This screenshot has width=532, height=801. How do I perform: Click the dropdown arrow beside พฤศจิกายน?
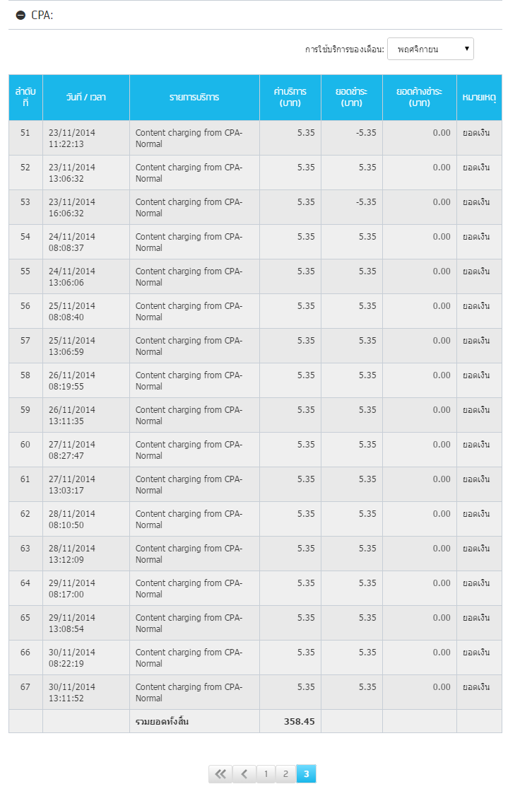pos(467,49)
